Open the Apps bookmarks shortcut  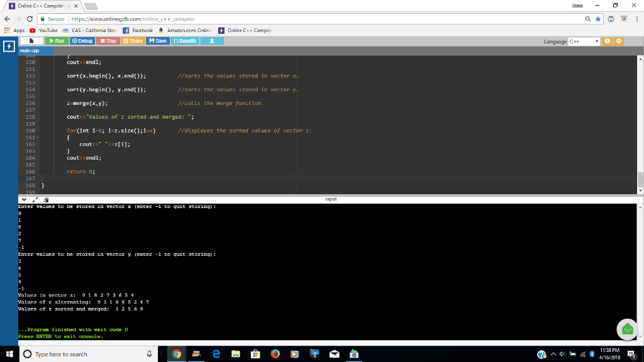(x=14, y=30)
